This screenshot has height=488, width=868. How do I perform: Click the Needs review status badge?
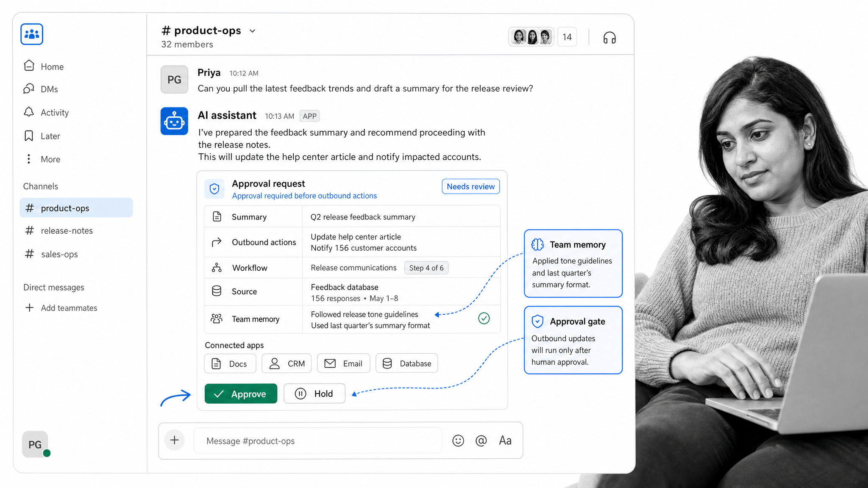(470, 186)
